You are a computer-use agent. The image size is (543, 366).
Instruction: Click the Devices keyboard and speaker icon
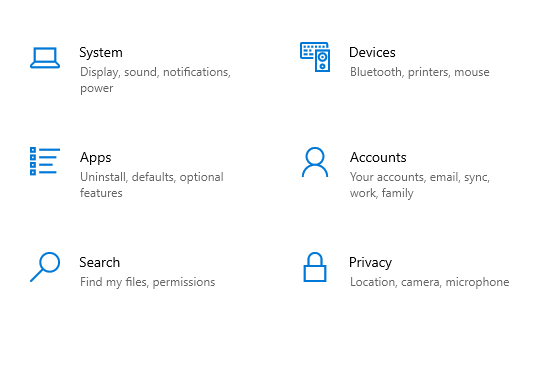(x=315, y=57)
